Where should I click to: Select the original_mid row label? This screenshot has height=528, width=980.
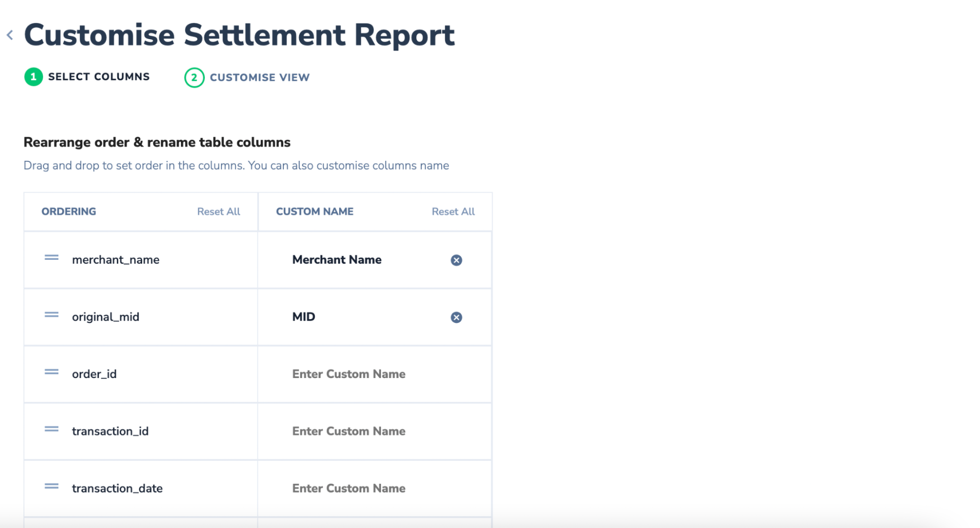point(105,317)
